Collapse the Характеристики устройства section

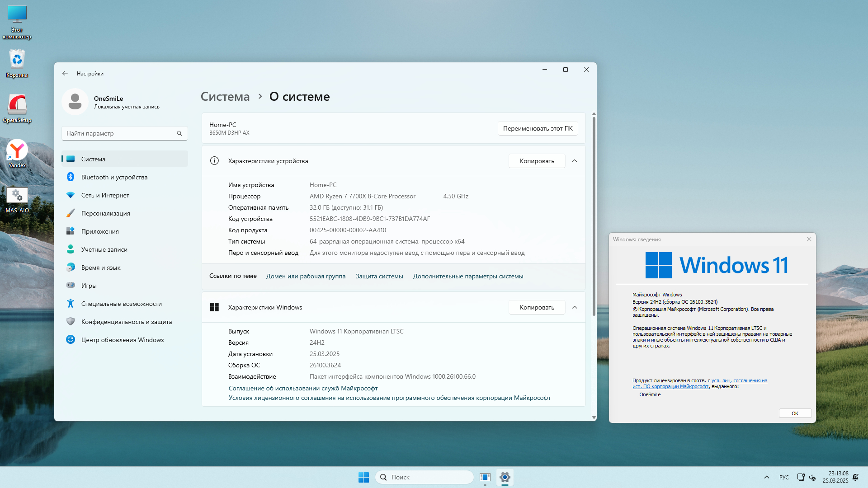(575, 161)
